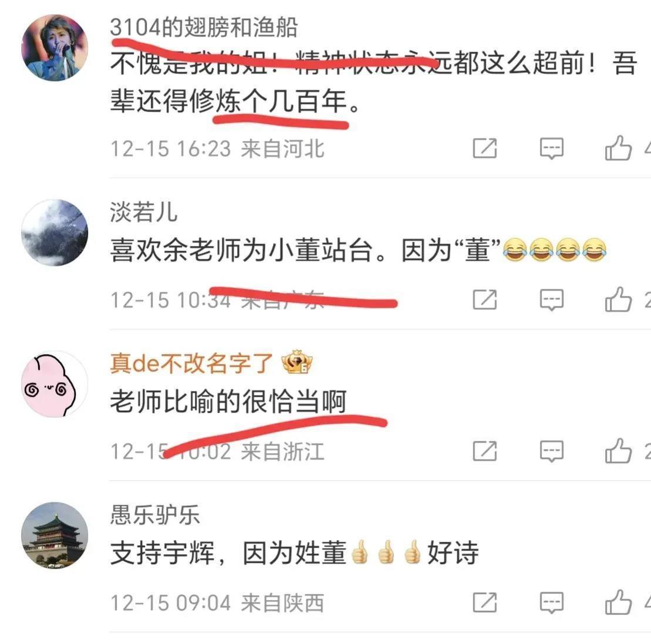Like the comment by 3104的翅膀和渔船
The image size is (651, 644).
click(618, 148)
